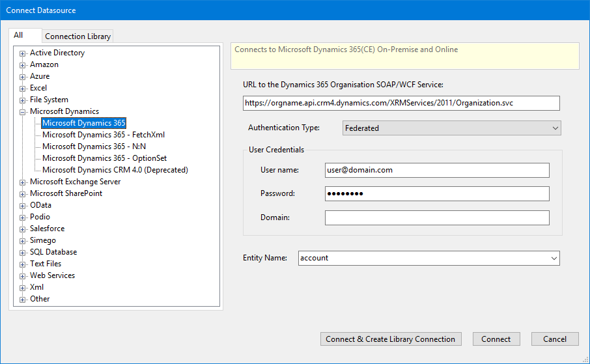Expand the Amazon tree node
The width and height of the screenshot is (590, 364).
[23, 65]
